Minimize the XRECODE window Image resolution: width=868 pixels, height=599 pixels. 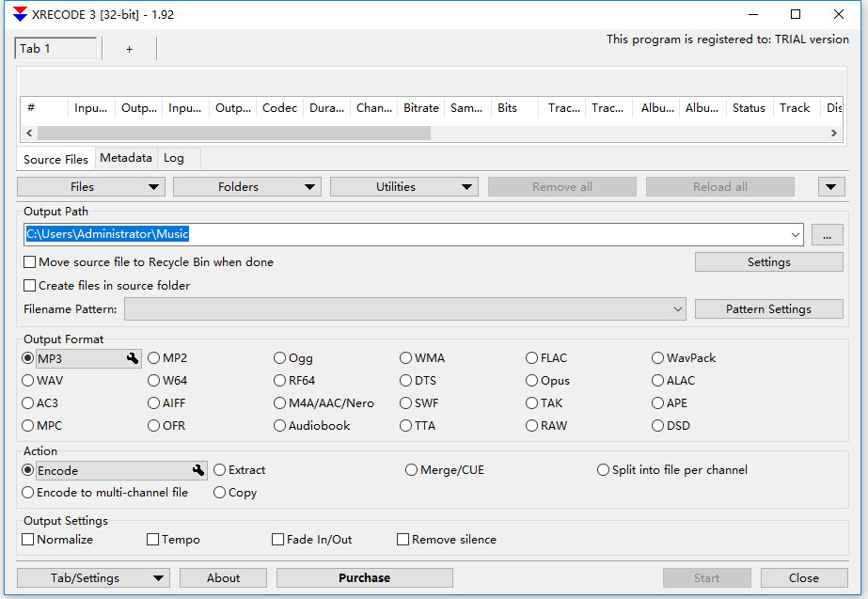click(753, 14)
